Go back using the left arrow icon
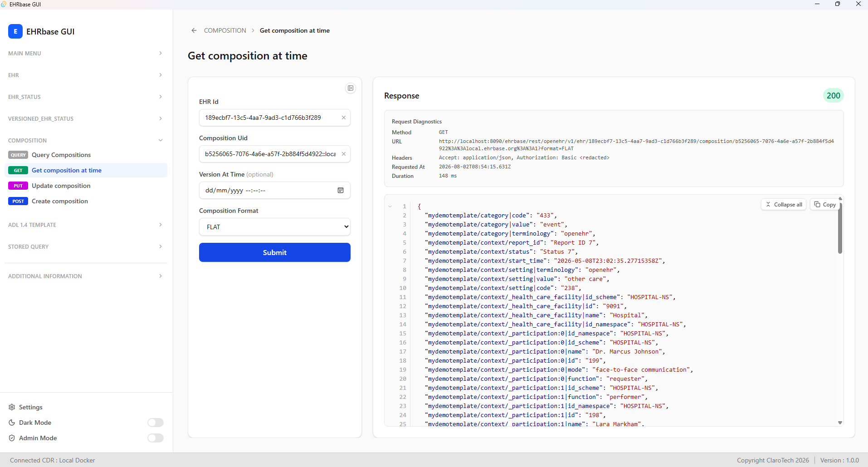This screenshot has height=467, width=868. 194,30
